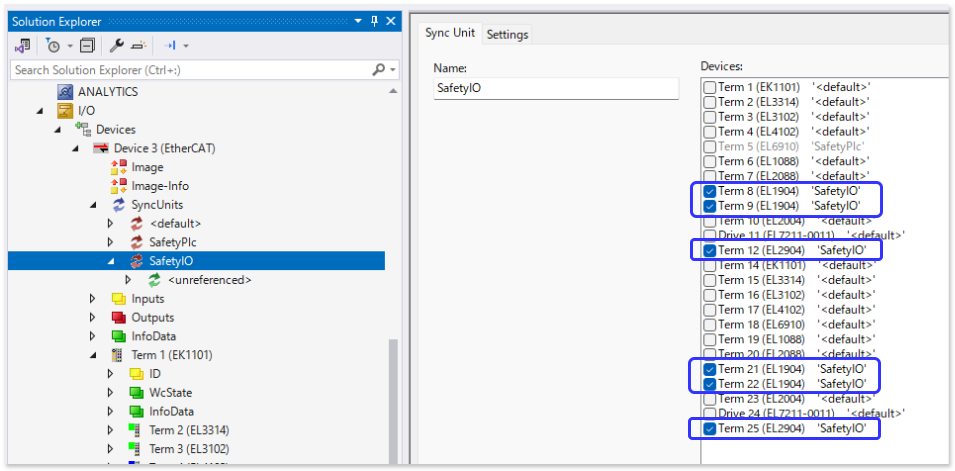Click the Image-Info node icon
Image resolution: width=955 pixels, height=471 pixels.
point(119,186)
